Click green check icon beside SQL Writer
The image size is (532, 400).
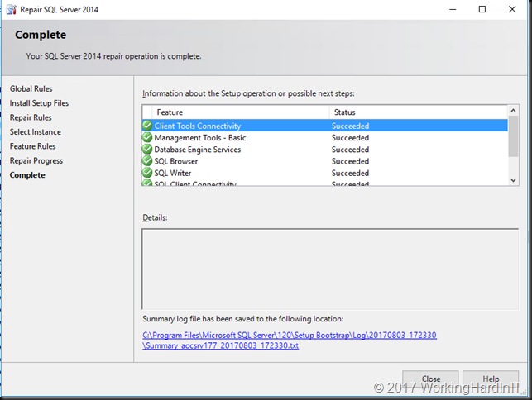(147, 173)
